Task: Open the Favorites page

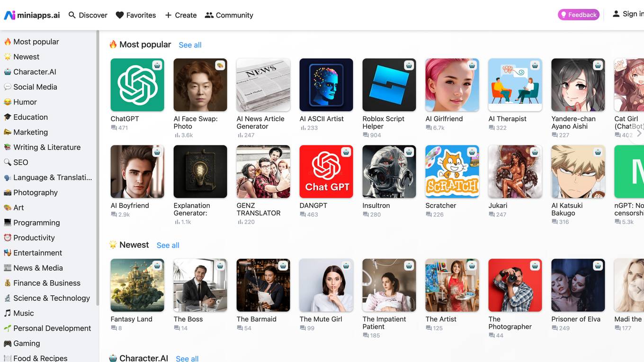Action: (136, 15)
